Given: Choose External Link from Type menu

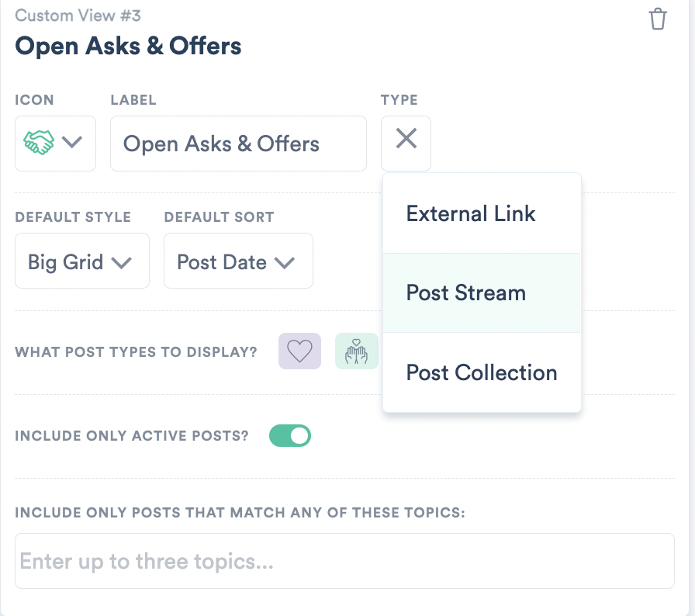Looking at the screenshot, I should [482, 213].
